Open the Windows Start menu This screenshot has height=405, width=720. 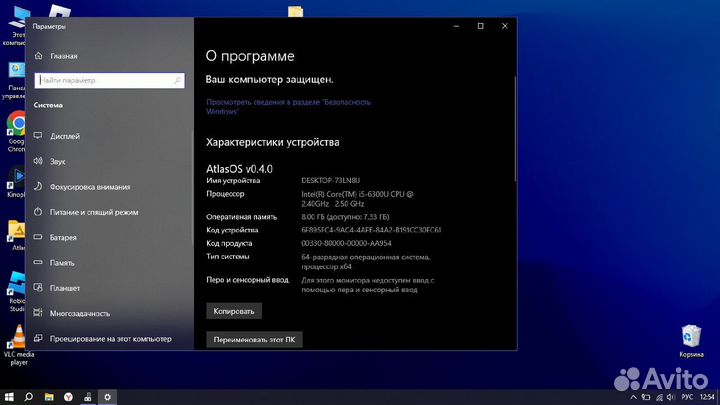[x=9, y=397]
